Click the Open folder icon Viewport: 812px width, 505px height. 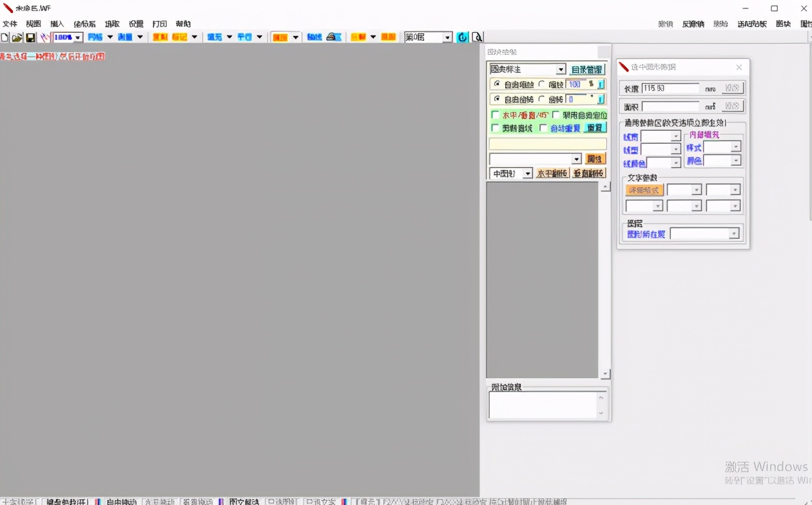click(17, 37)
